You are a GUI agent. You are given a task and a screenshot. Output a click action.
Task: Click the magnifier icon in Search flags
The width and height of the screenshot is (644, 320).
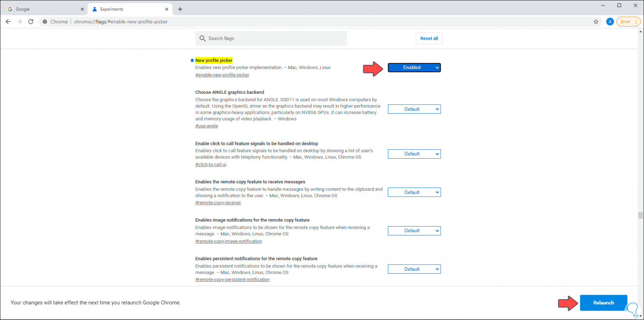tap(203, 38)
